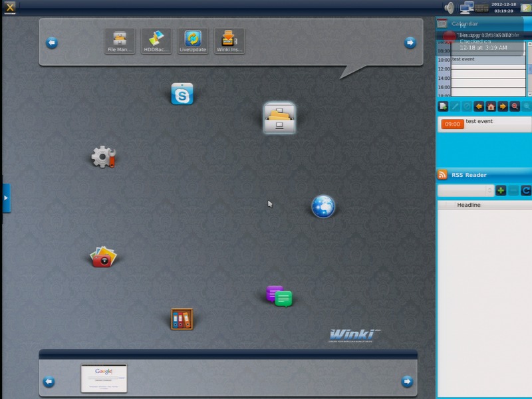Open the RSS feed selection dropdown
Viewport: 532px width, 399px height.
465,191
